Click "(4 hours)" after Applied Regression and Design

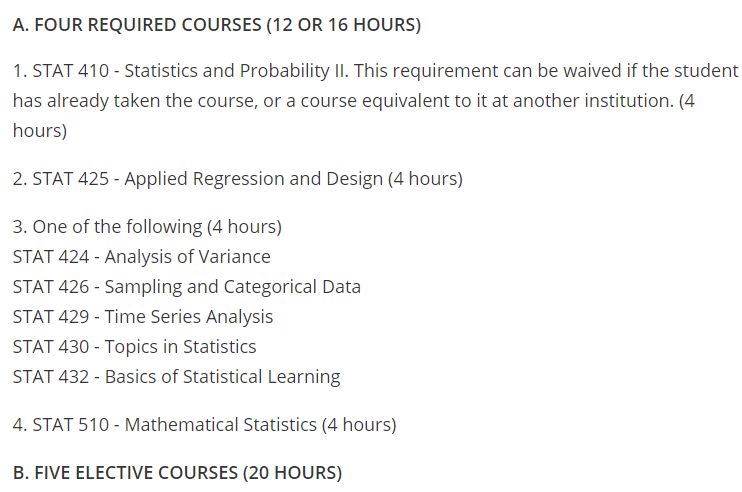pos(425,179)
